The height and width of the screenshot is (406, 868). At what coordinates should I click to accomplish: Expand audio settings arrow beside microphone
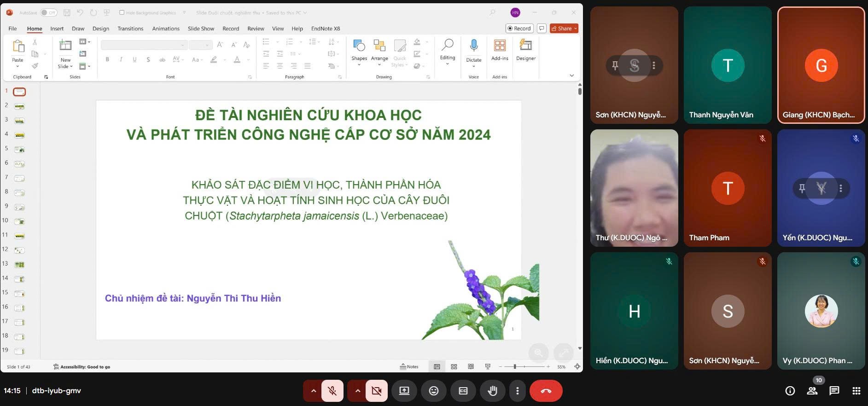tap(313, 391)
